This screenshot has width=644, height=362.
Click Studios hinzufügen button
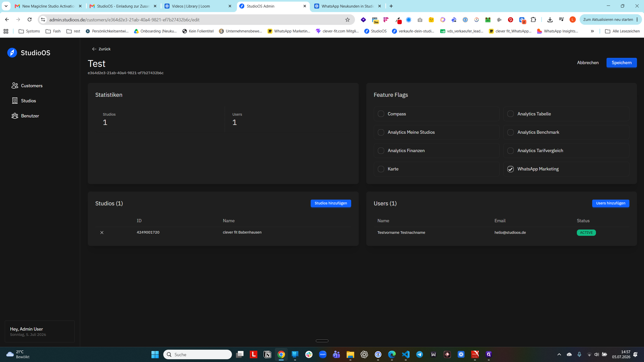[331, 203]
